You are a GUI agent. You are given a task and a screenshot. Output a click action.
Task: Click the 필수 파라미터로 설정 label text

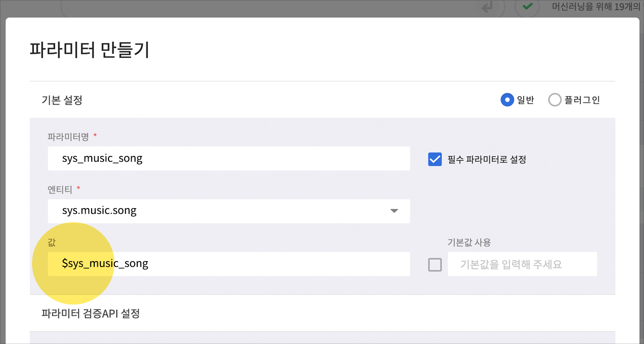point(487,160)
